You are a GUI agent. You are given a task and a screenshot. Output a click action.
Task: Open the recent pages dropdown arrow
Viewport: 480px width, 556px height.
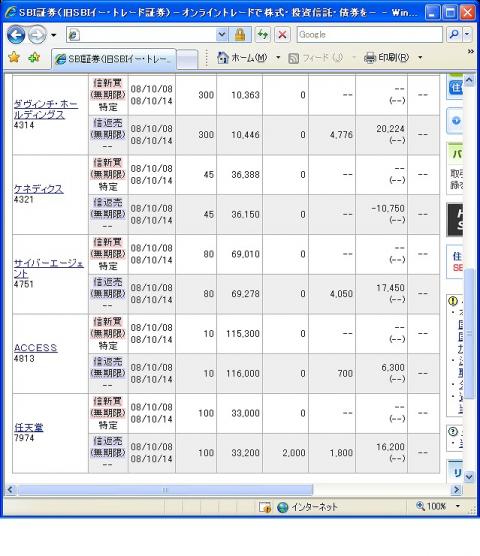click(x=54, y=35)
